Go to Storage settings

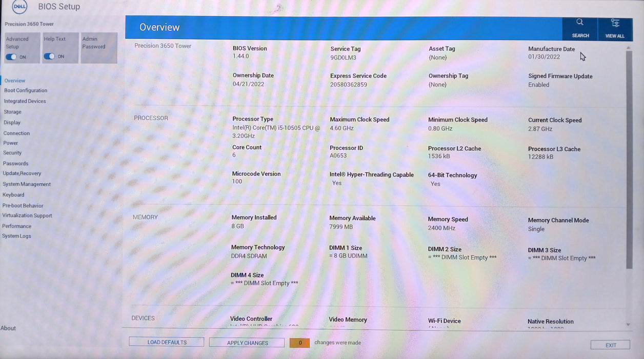coord(12,112)
